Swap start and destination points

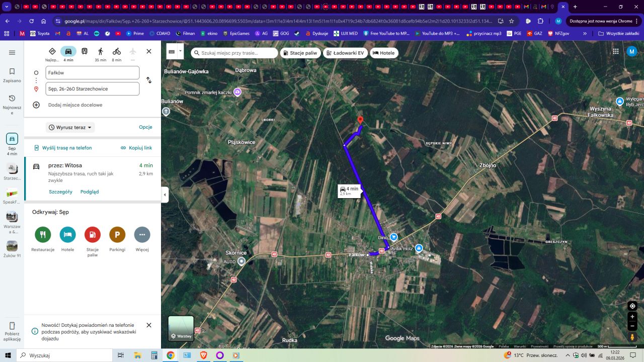(x=149, y=80)
